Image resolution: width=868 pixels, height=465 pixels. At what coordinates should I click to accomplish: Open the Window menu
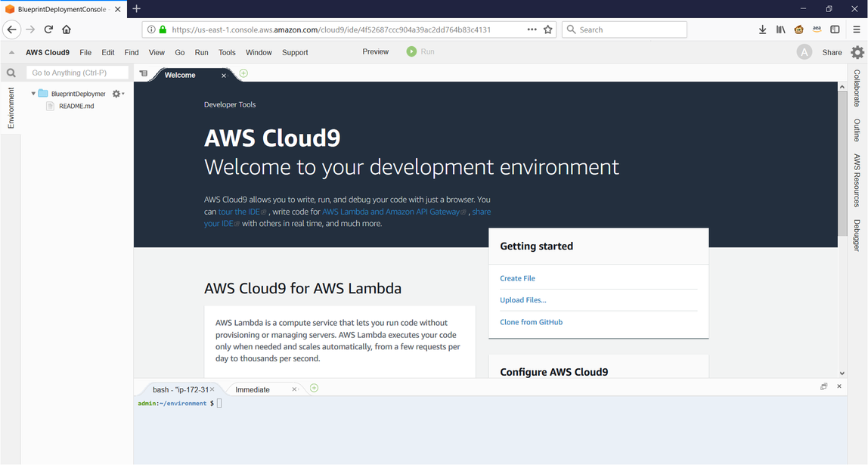[x=259, y=53]
